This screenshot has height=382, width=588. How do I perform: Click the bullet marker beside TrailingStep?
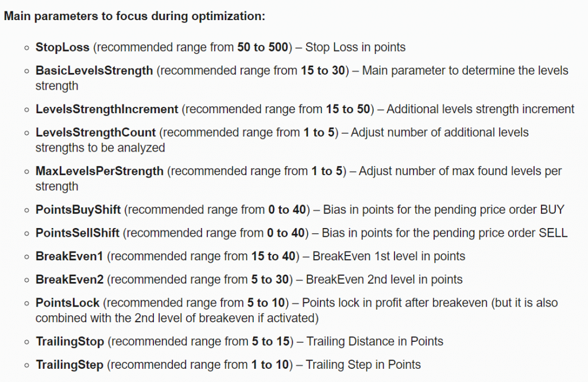[27, 365]
